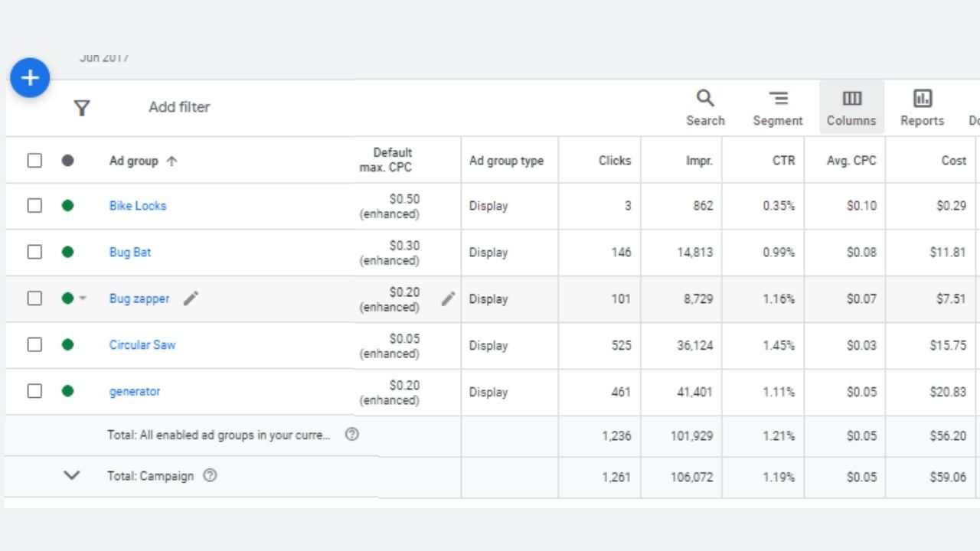Sort by Ad group type header
Image resolution: width=980 pixels, height=551 pixels.
pyautogui.click(x=506, y=161)
